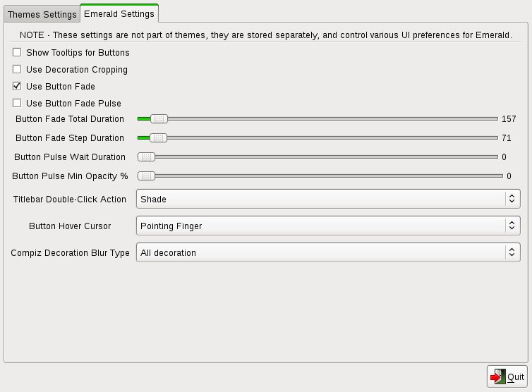Switch to Themes Settings tab
This screenshot has height=392, width=532.
[x=42, y=15]
